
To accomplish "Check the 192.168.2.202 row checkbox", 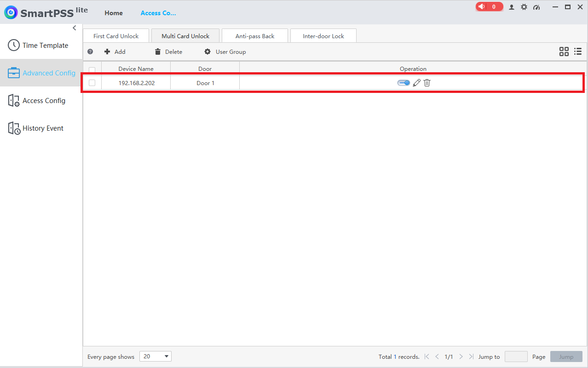I will pos(92,83).
